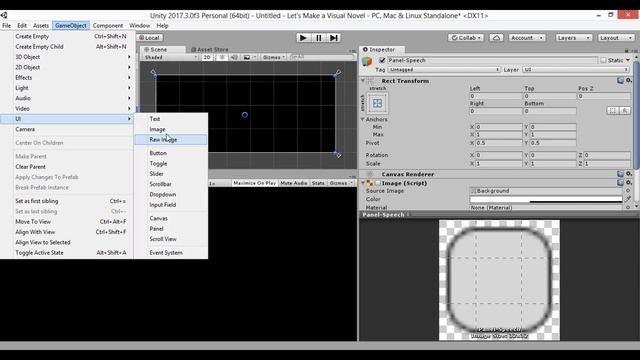The width and height of the screenshot is (640, 360).
Task: Click the Scene view search field
Action: tap(322, 57)
